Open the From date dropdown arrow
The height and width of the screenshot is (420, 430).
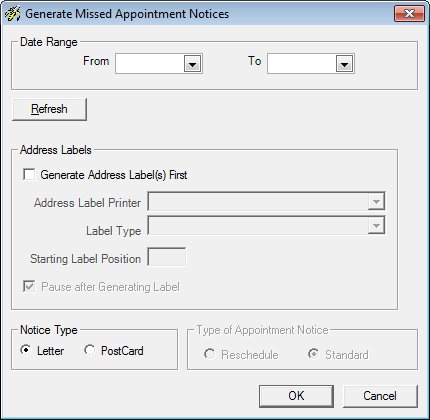tap(192, 64)
